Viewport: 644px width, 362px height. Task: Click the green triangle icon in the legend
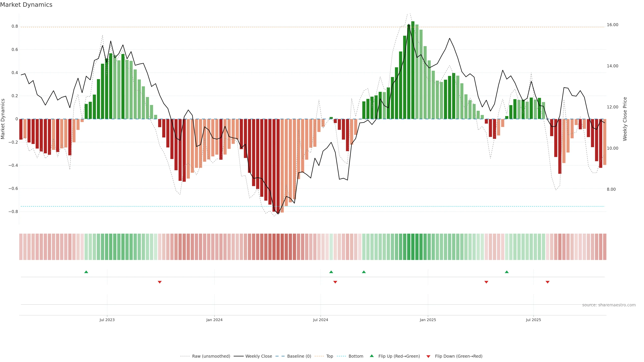pos(372,356)
